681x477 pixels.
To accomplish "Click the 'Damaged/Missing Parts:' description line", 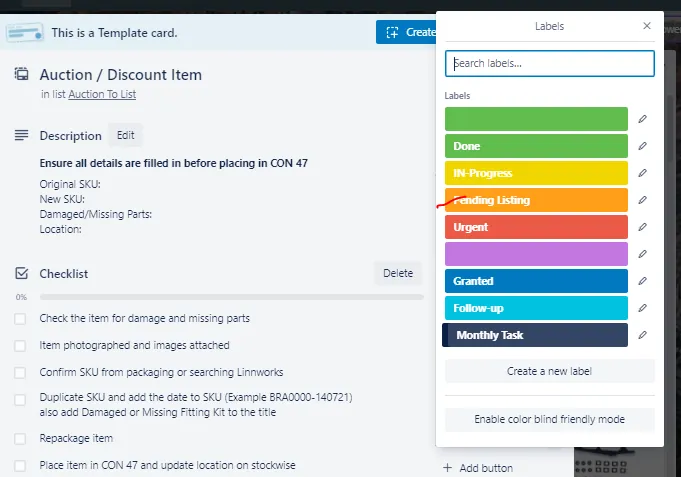I will (x=96, y=214).
